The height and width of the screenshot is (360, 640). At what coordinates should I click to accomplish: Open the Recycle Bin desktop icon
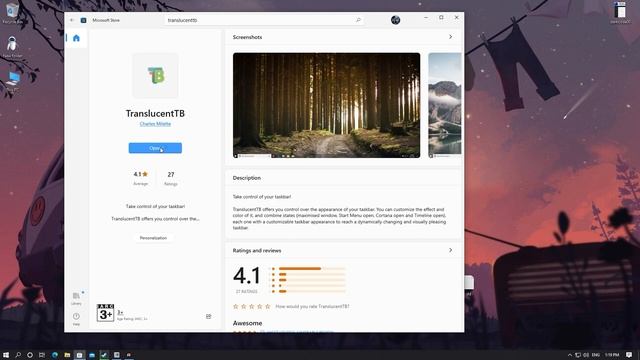point(12,13)
